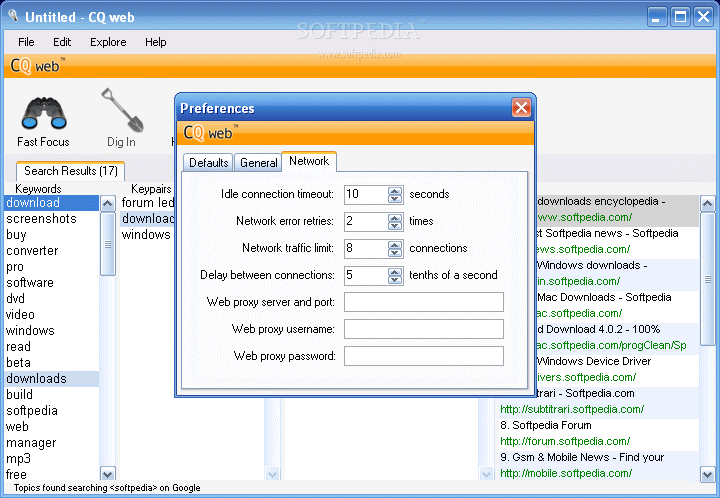The image size is (720, 498).
Task: Click the Keywords list scroll-up arrow
Action: 108,203
